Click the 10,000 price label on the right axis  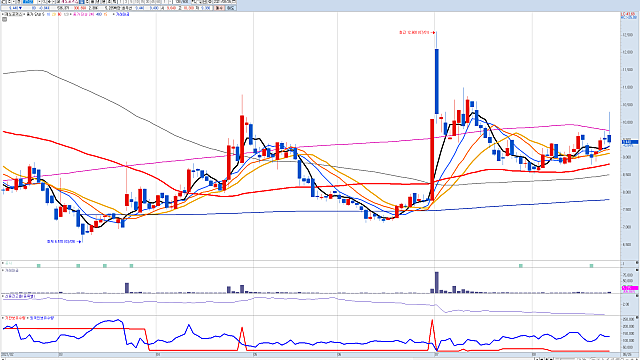pyautogui.click(x=627, y=122)
